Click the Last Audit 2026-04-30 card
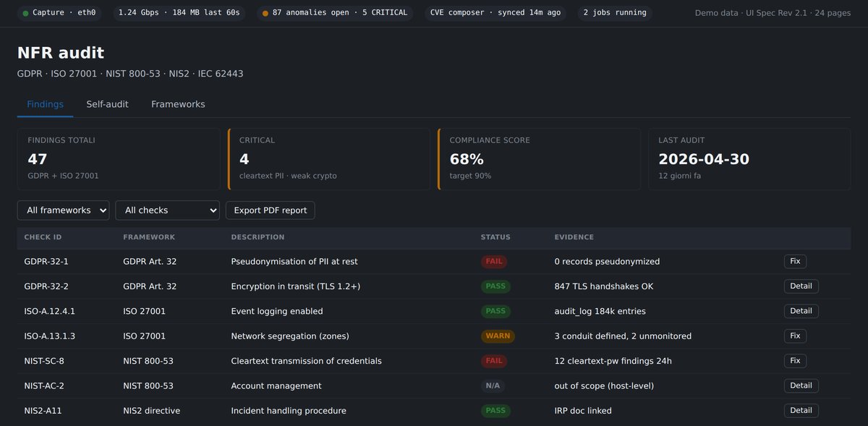Viewport: 868px width, 426px height. tap(749, 159)
